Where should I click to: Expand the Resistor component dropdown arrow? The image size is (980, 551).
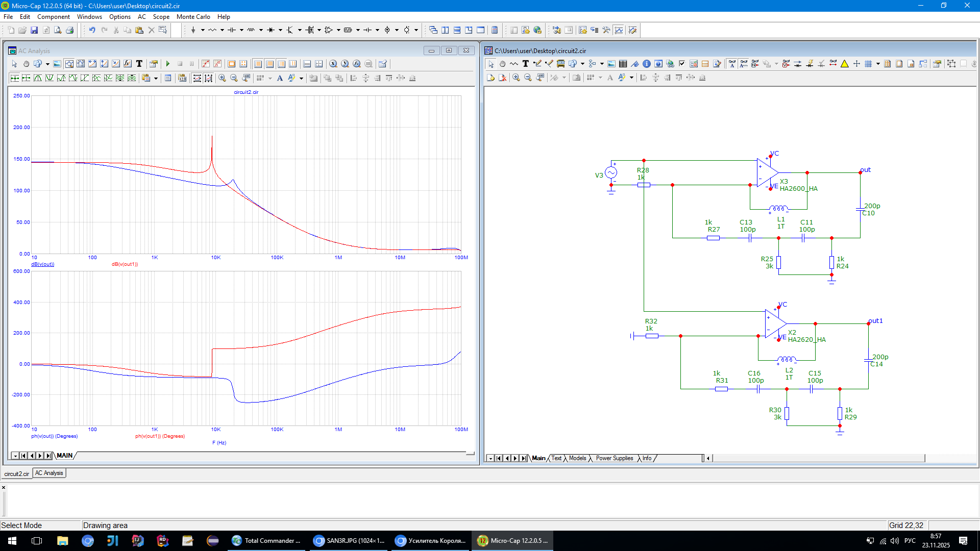point(222,30)
